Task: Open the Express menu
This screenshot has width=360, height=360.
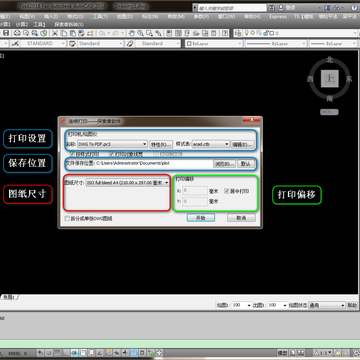Action: (x=278, y=17)
